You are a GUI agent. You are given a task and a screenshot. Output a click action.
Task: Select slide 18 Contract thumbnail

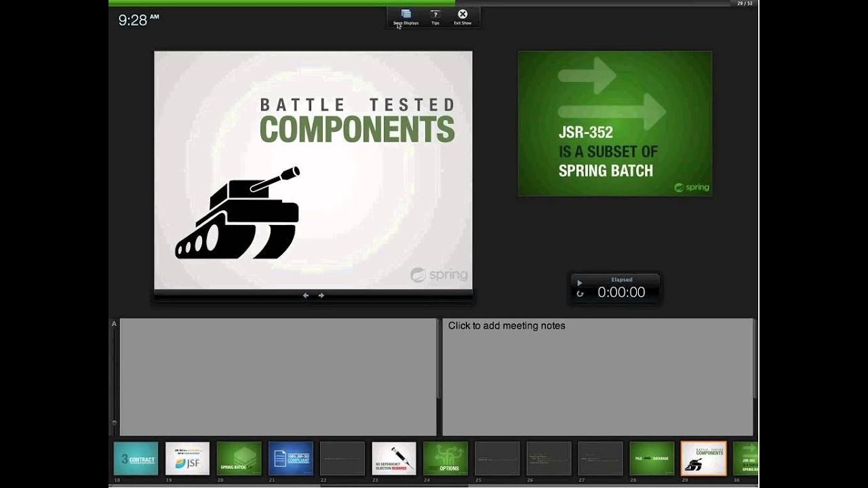(x=136, y=458)
